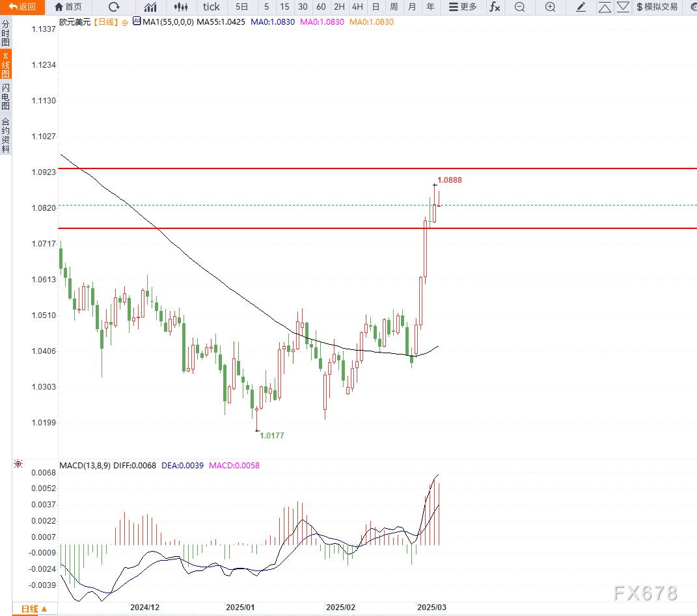This screenshot has width=697, height=616.
Task: Select the 月 monthly timeframe
Action: 412,7
